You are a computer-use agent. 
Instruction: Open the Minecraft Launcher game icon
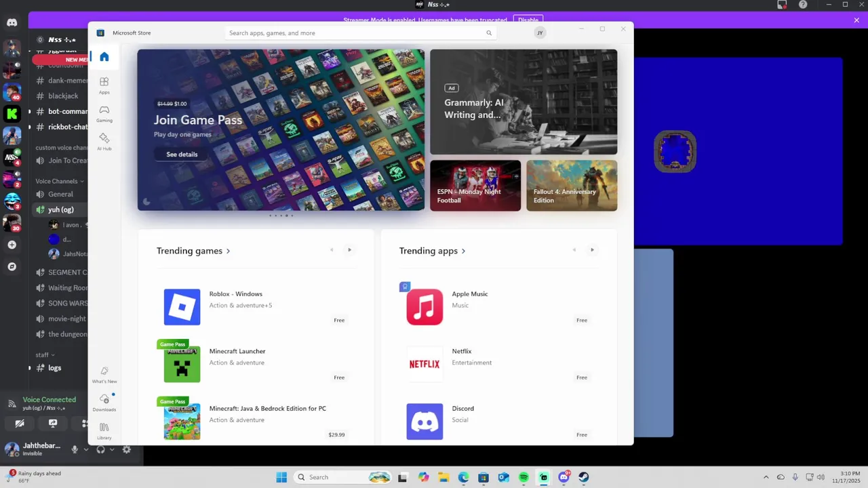click(182, 364)
